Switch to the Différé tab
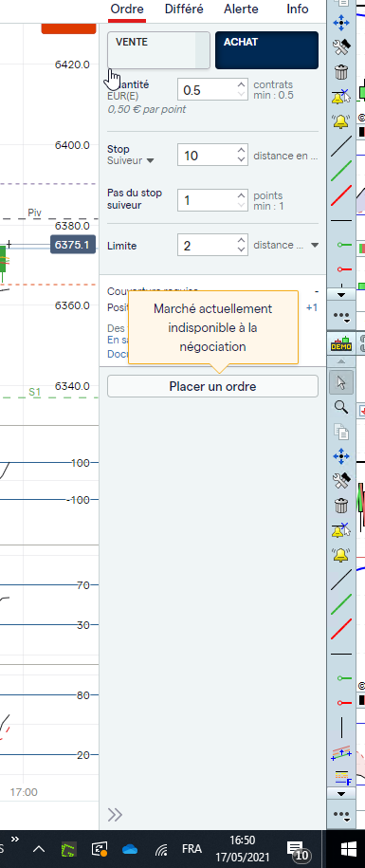 pyautogui.click(x=184, y=9)
